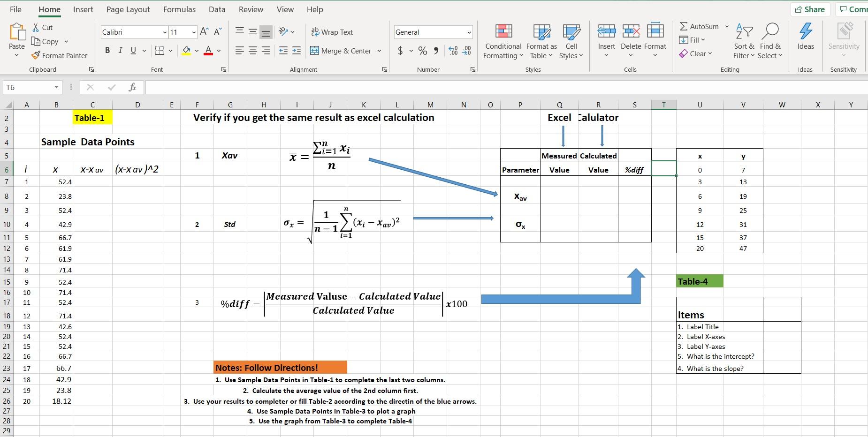Click the Share button

pyautogui.click(x=810, y=9)
